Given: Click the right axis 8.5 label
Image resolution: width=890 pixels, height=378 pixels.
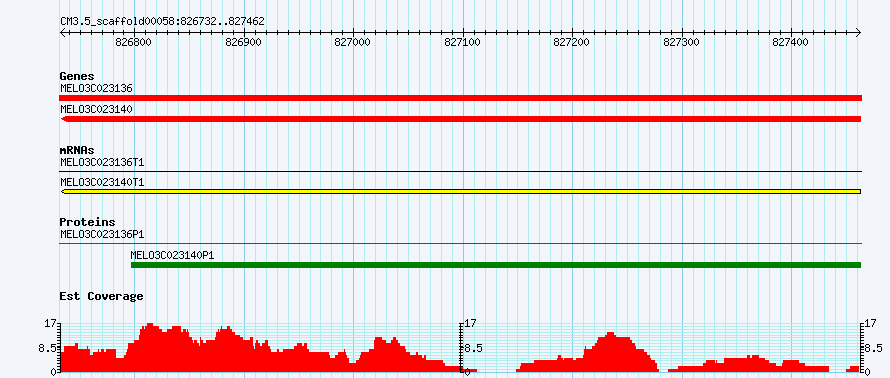Looking at the screenshot, I should click(x=874, y=348).
